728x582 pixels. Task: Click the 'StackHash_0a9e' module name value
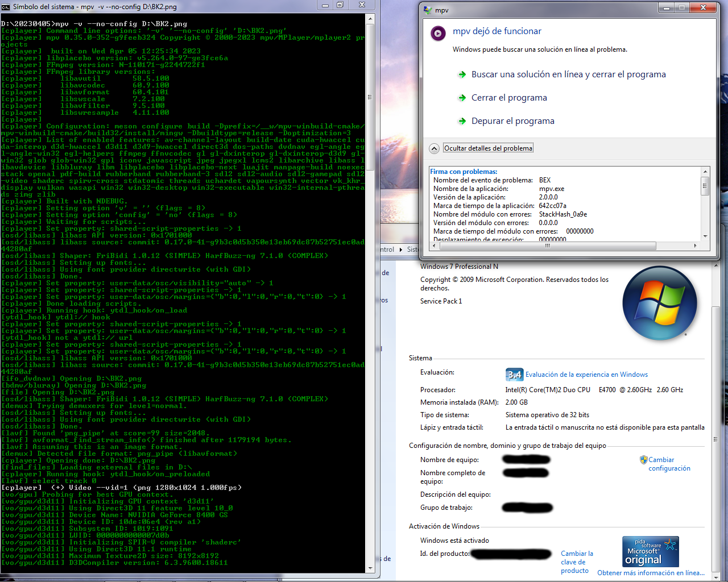(x=563, y=214)
